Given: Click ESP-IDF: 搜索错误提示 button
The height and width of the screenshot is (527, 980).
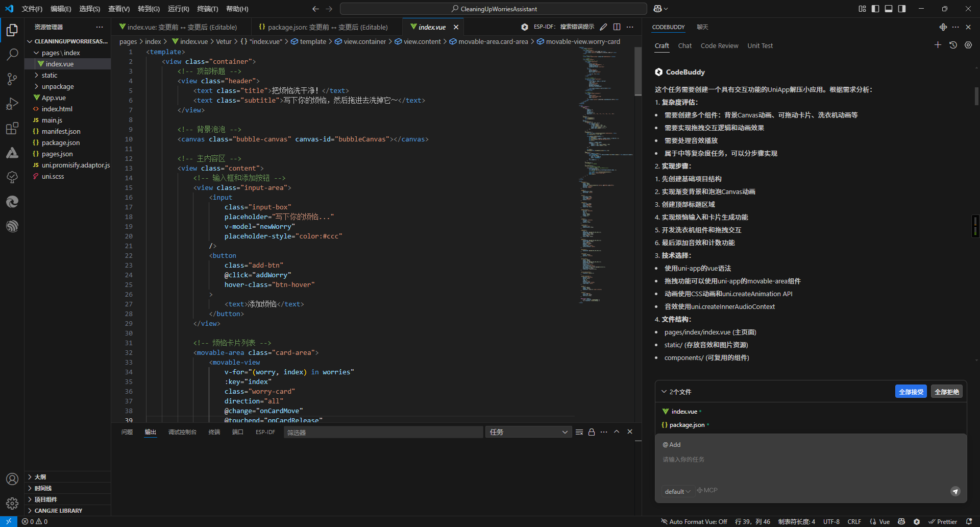Looking at the screenshot, I should point(564,27).
